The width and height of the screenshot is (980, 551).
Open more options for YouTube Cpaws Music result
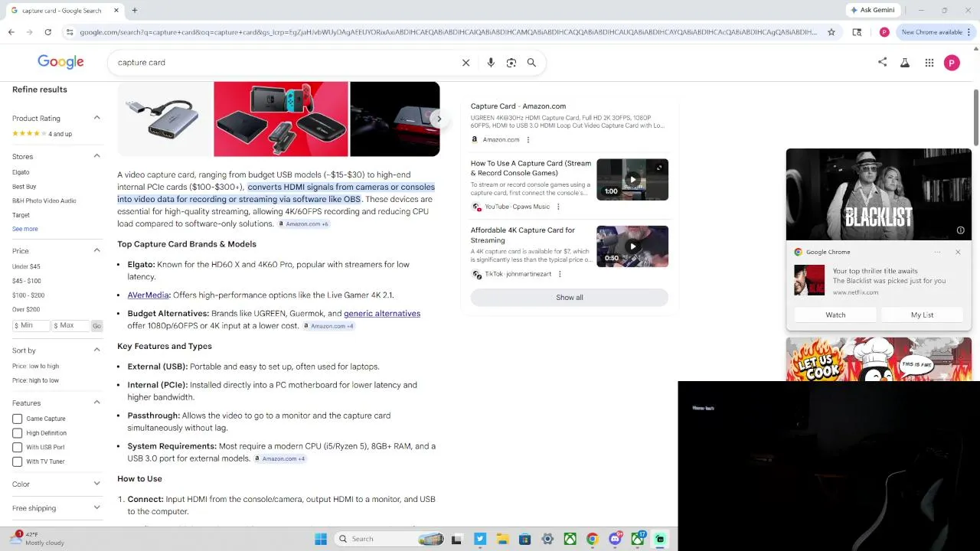[558, 207]
